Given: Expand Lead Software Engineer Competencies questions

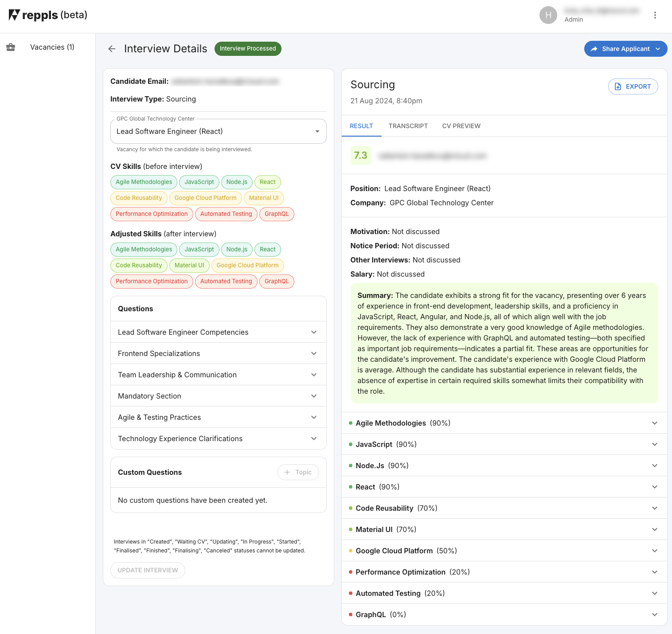Looking at the screenshot, I should [218, 332].
